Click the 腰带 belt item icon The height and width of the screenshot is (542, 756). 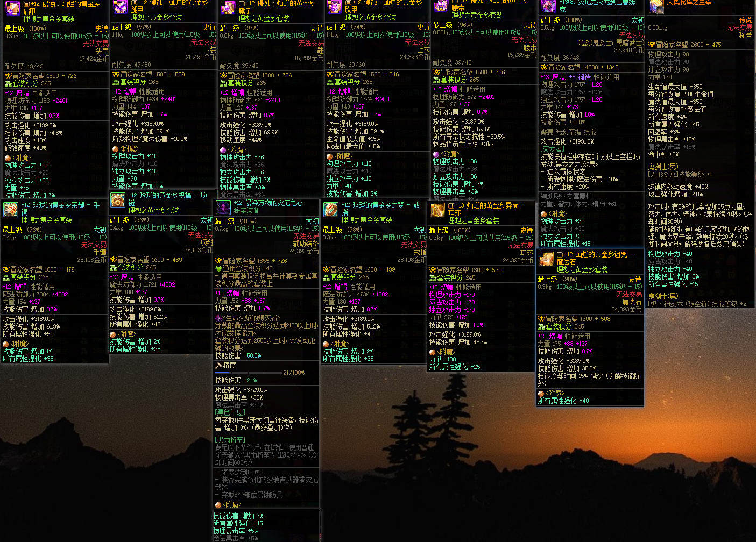pyautogui.click(x=441, y=5)
